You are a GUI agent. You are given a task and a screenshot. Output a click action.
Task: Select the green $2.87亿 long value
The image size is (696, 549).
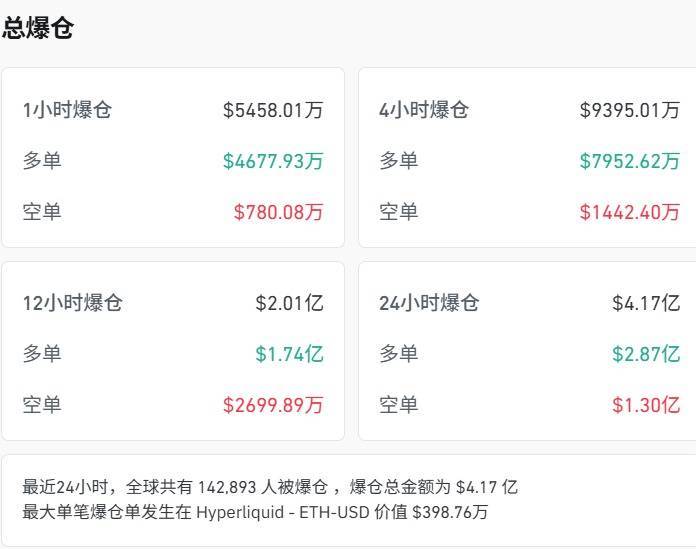[x=645, y=354]
